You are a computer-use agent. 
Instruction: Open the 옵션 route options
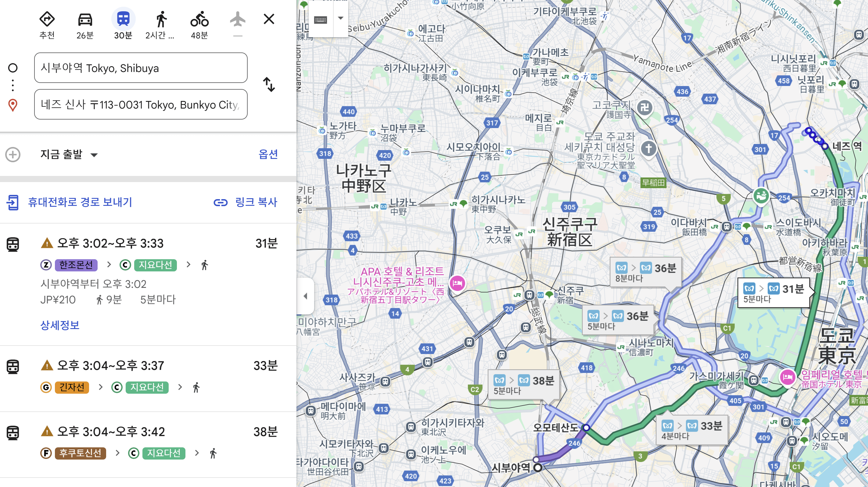[268, 154]
